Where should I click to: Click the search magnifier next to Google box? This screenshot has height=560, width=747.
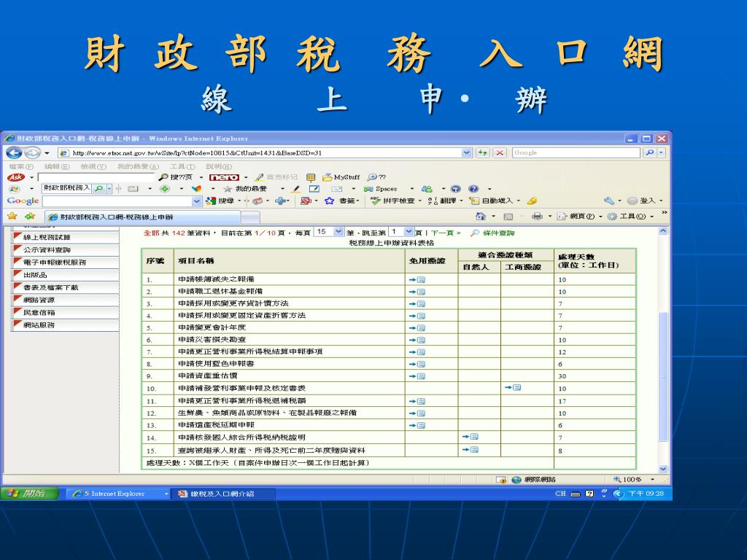[650, 153]
